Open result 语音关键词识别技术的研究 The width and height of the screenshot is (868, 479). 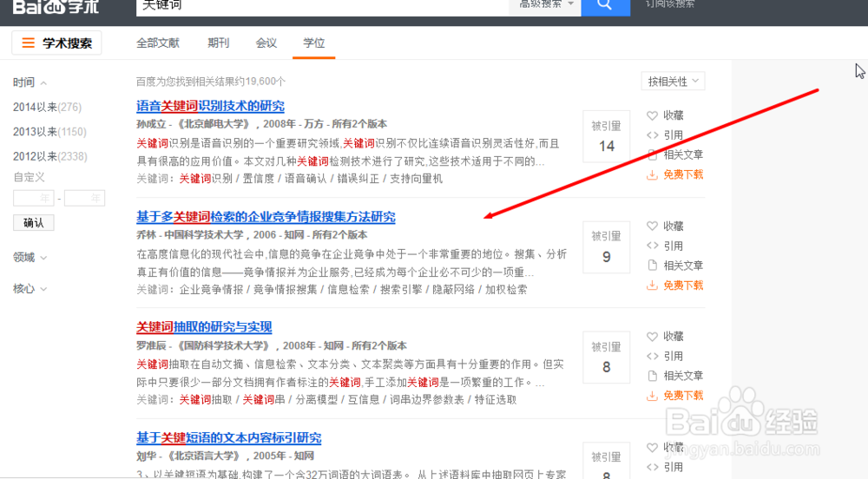tap(210, 106)
